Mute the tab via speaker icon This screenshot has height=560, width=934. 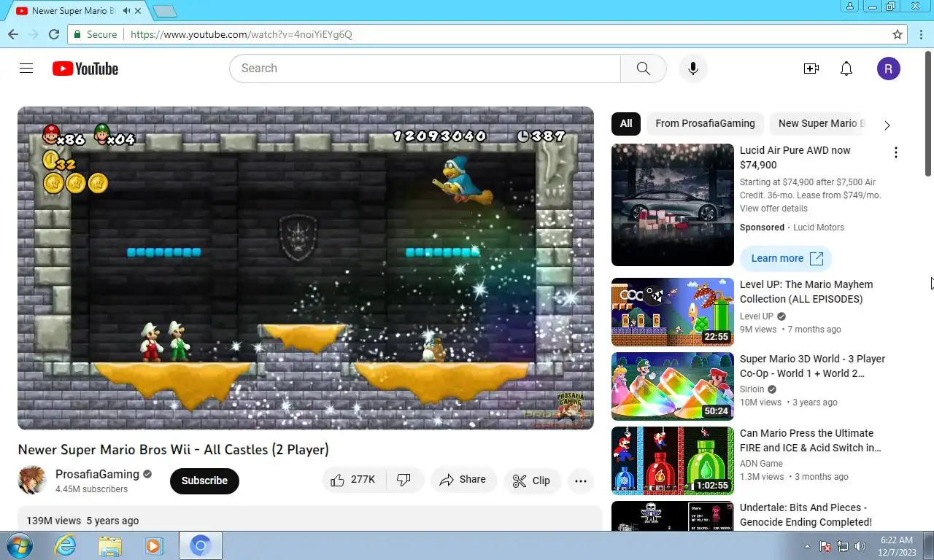click(x=126, y=11)
